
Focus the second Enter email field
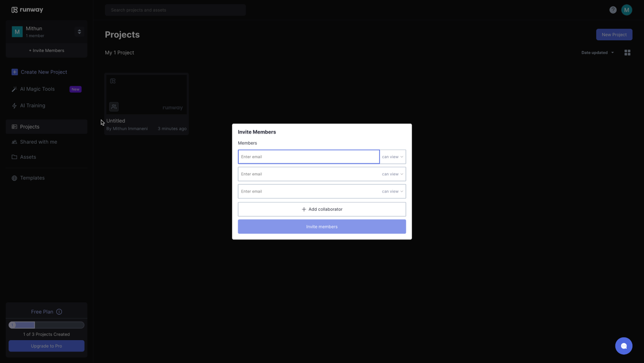(308, 174)
